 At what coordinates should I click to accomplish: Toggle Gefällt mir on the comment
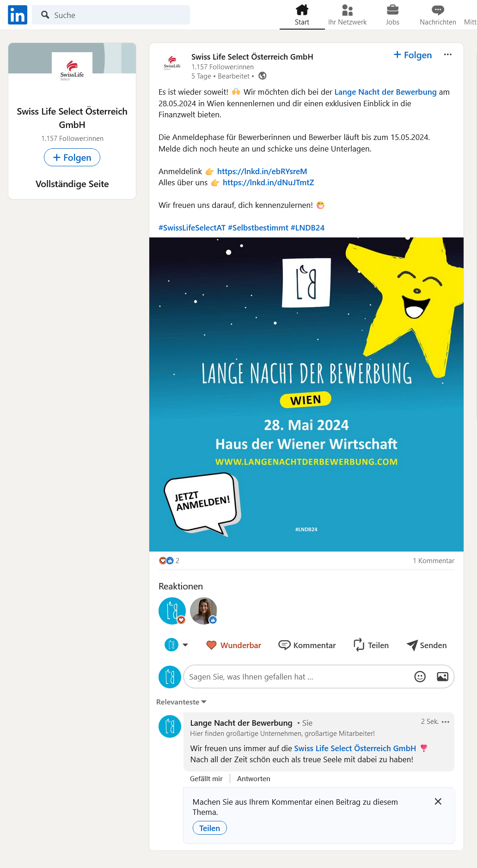206,778
